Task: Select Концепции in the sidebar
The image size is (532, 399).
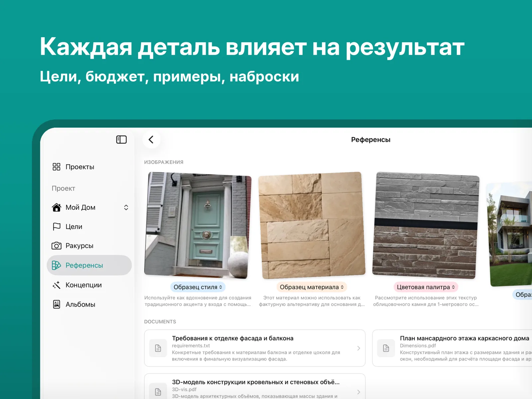Action: [x=89, y=285]
